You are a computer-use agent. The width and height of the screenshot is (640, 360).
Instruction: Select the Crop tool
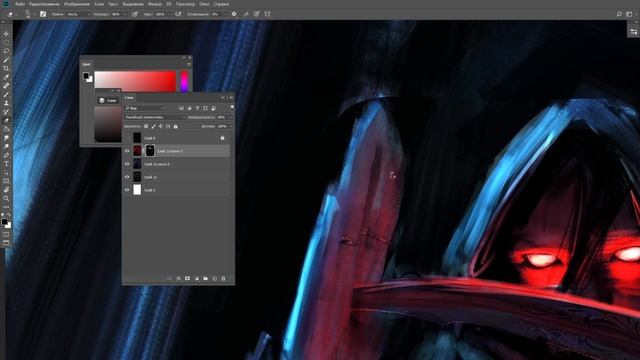coord(6,68)
